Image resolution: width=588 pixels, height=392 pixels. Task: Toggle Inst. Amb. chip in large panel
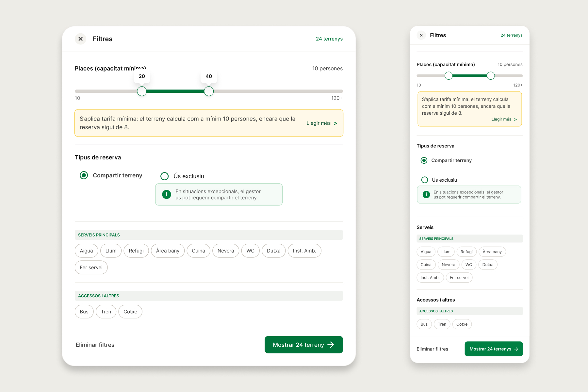point(304,251)
